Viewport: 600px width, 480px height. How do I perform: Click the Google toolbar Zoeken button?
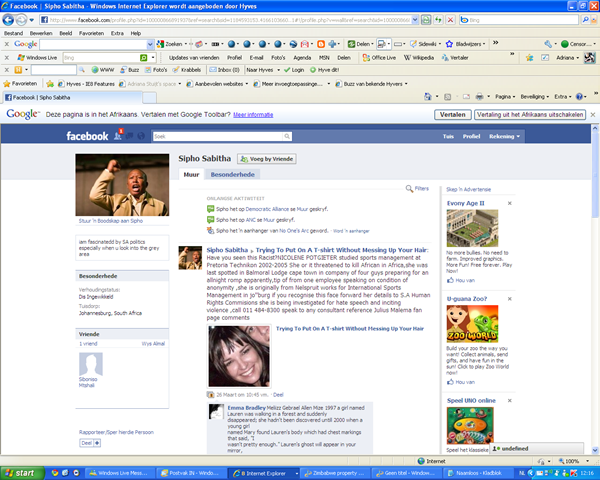click(x=170, y=44)
